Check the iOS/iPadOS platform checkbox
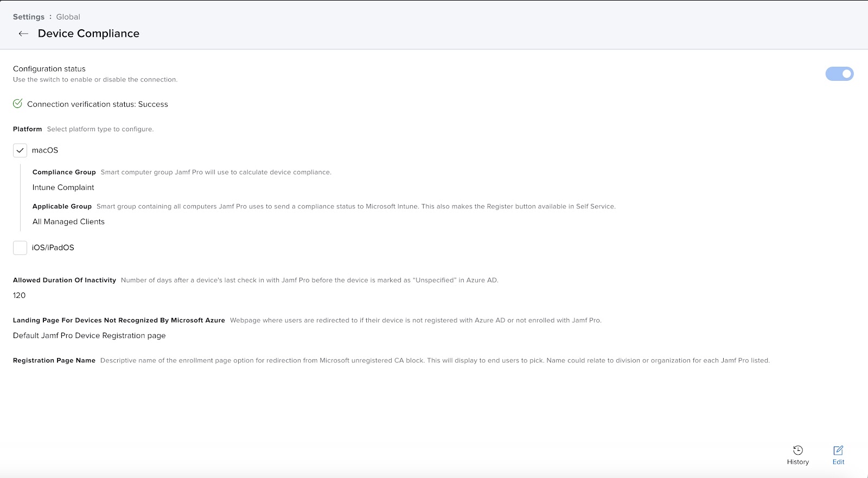 click(20, 247)
